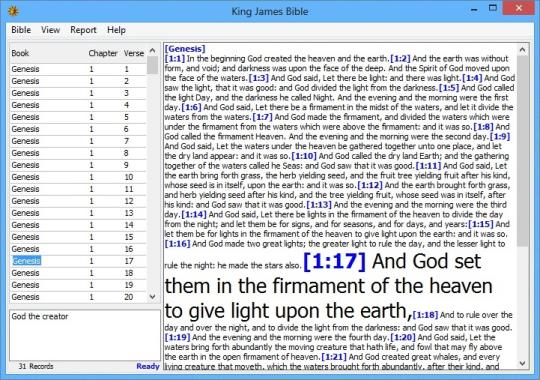Viewport: 540px width, 380px height.
Task: Click the [1:3] verse marker
Action: coord(259,78)
